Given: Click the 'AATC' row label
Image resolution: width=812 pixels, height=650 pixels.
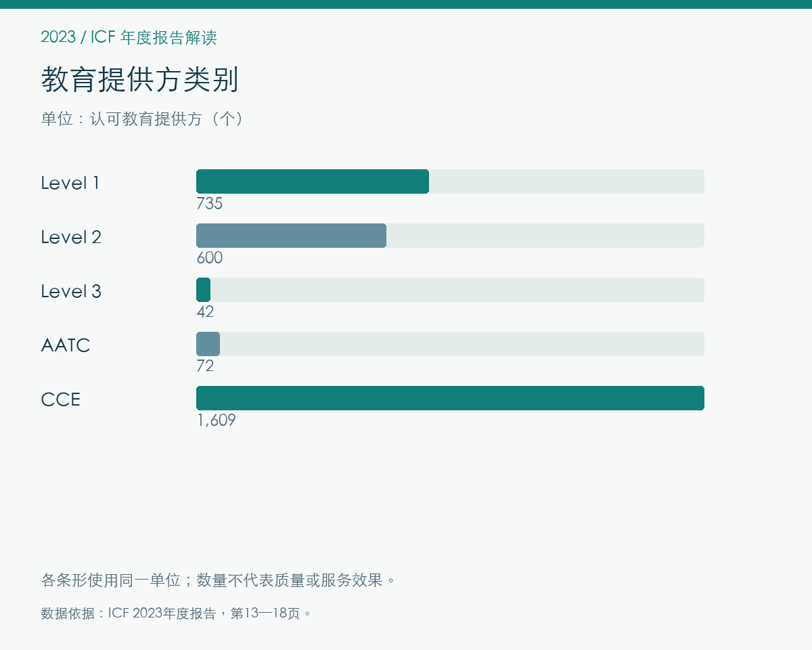Looking at the screenshot, I should click(x=66, y=345).
